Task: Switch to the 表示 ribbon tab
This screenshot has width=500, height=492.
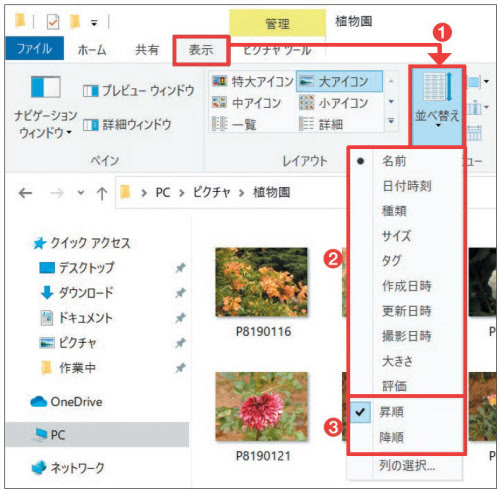Action: point(201,50)
